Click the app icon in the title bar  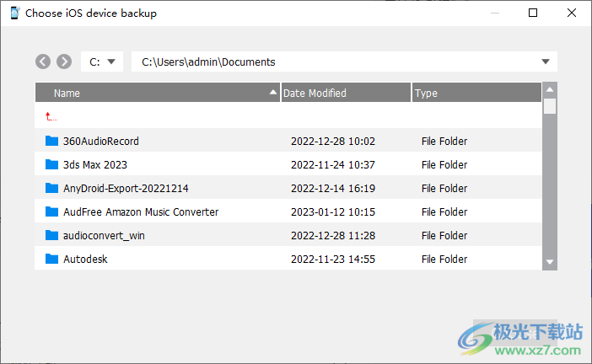(x=14, y=13)
